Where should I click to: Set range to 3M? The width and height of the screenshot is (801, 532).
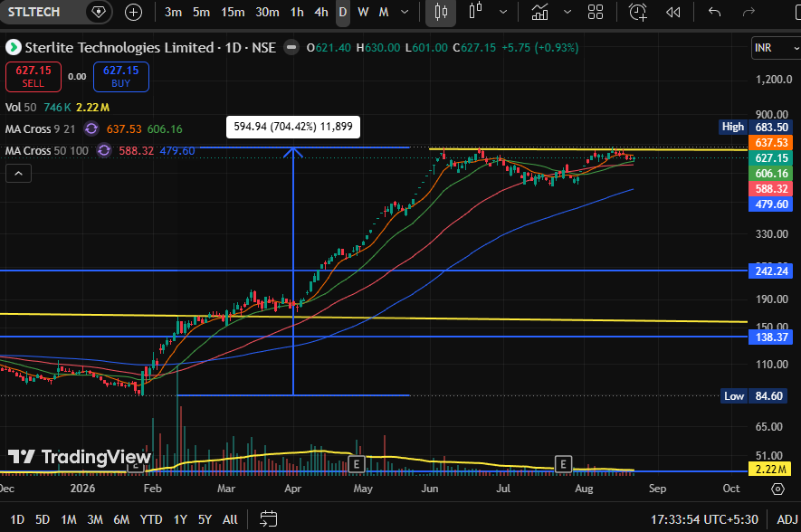tap(94, 519)
